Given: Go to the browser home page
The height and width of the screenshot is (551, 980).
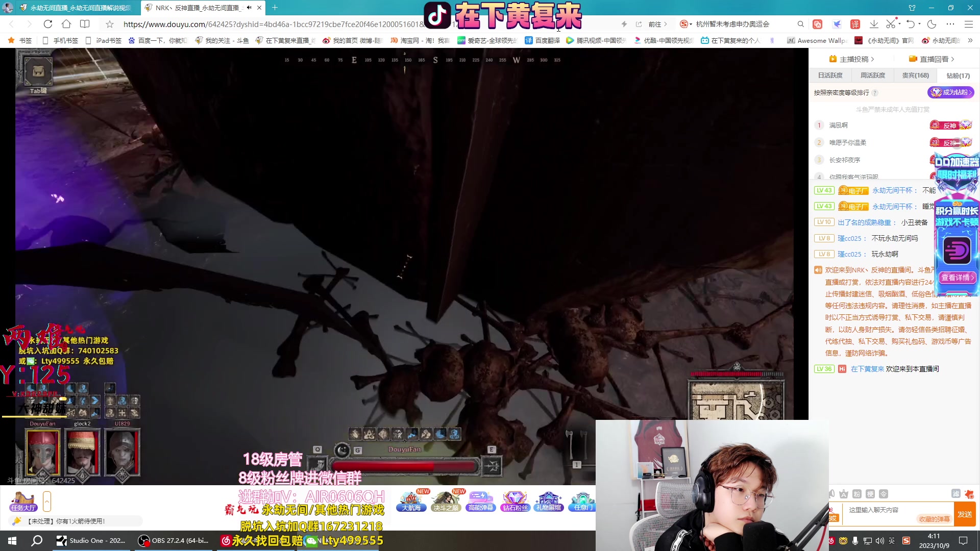Looking at the screenshot, I should click(x=66, y=24).
